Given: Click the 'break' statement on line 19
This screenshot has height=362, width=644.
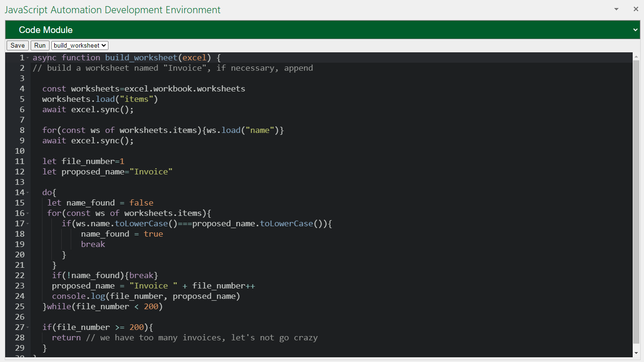Looking at the screenshot, I should point(93,244).
